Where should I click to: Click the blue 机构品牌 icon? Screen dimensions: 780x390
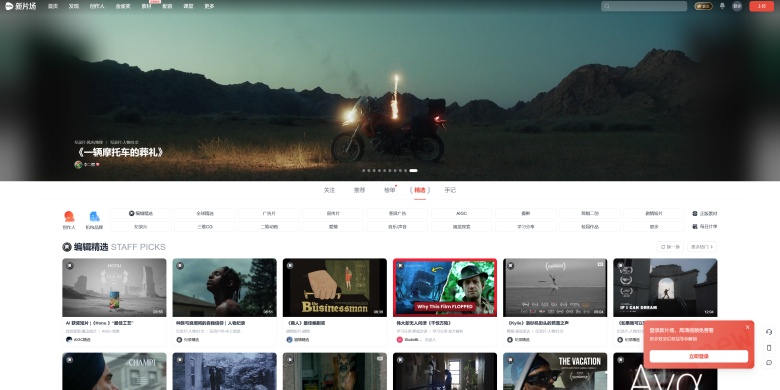(94, 216)
